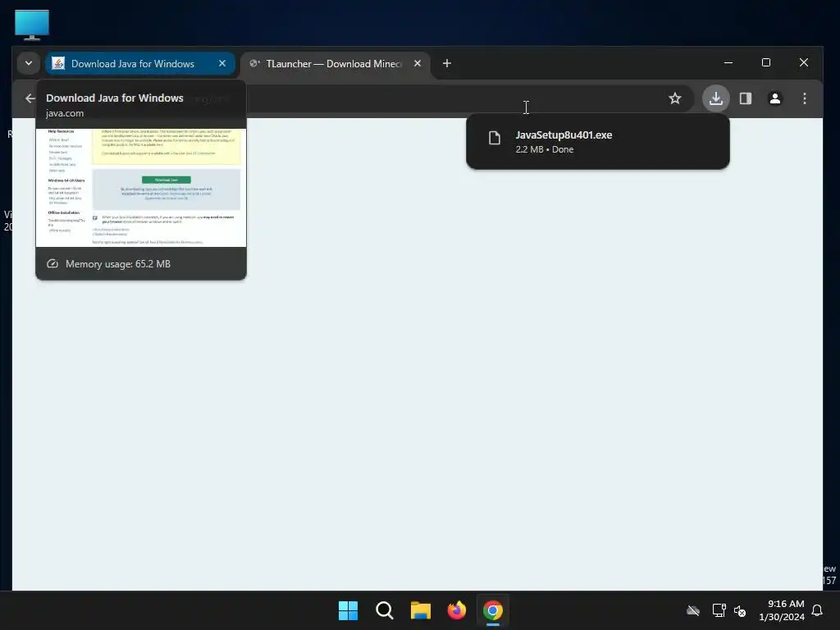
Task: Click the OneDrive cloud tray icon
Action: 693,610
